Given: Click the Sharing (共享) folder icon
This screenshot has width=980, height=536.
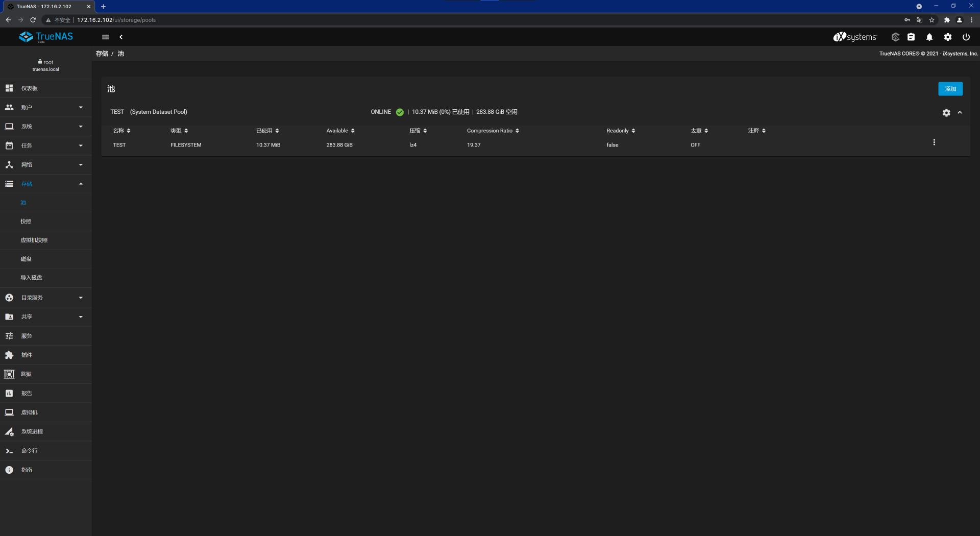Looking at the screenshot, I should tap(9, 317).
